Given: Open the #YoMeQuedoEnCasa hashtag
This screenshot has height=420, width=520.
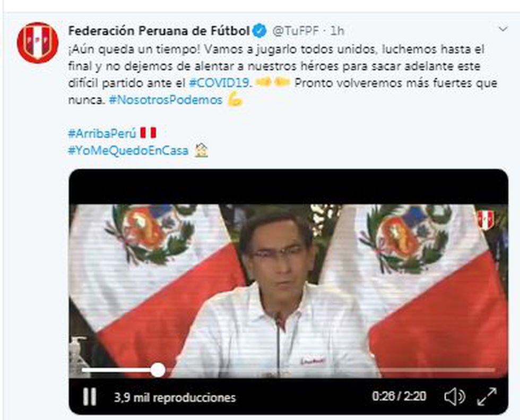Looking at the screenshot, I should click(x=128, y=151).
